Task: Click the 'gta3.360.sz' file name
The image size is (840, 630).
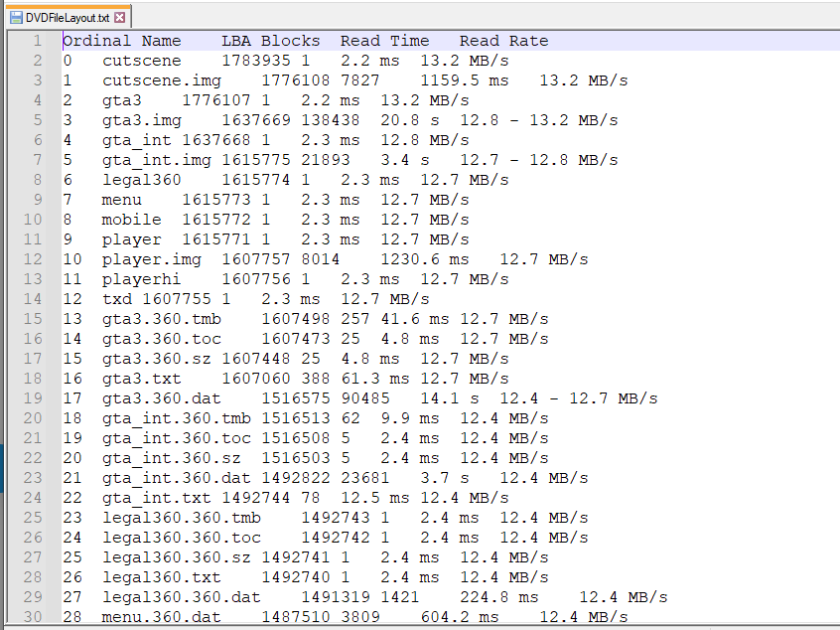Action: click(x=157, y=358)
